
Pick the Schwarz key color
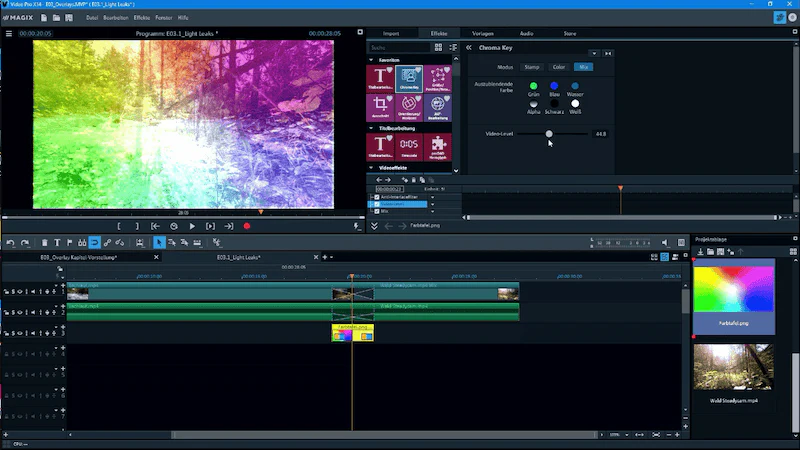[x=554, y=104]
